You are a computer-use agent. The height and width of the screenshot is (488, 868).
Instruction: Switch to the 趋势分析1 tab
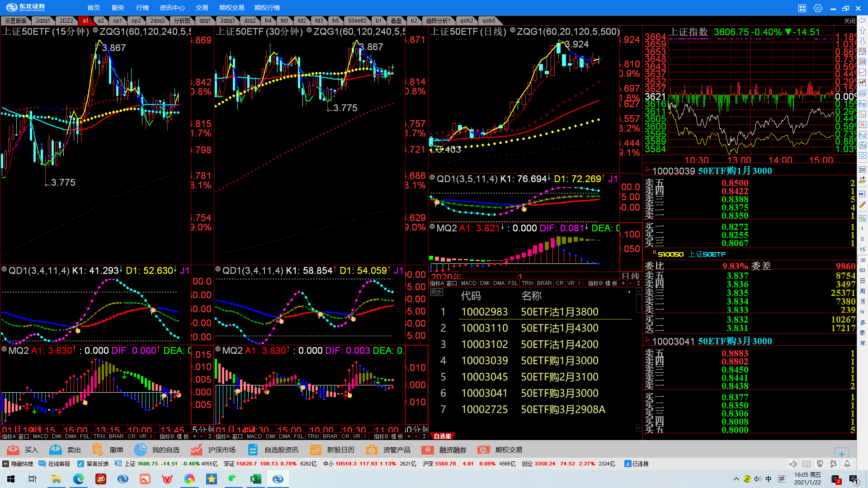tap(438, 21)
